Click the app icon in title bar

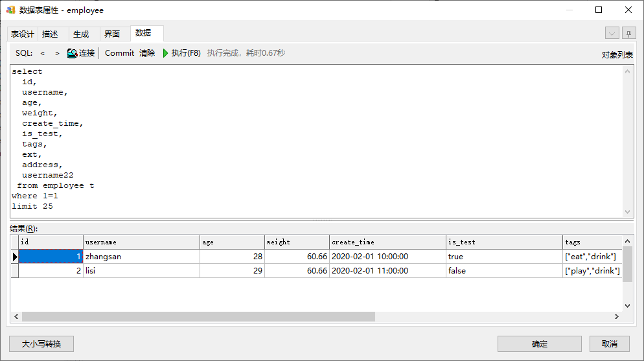[10, 10]
